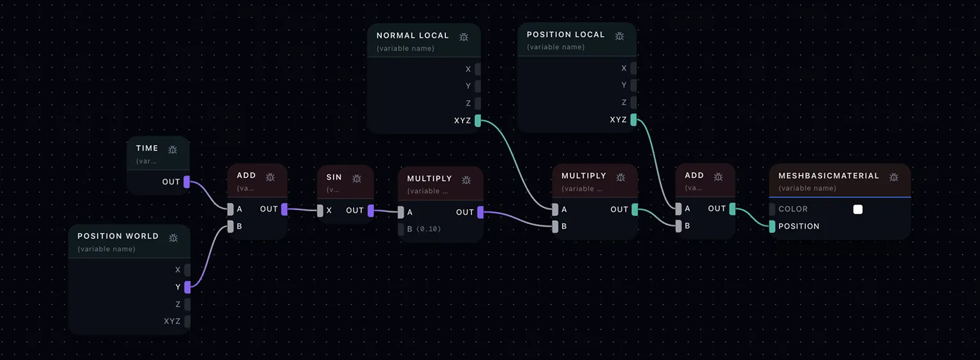Click variable name field of POSITION LOCAL node

[x=555, y=47]
